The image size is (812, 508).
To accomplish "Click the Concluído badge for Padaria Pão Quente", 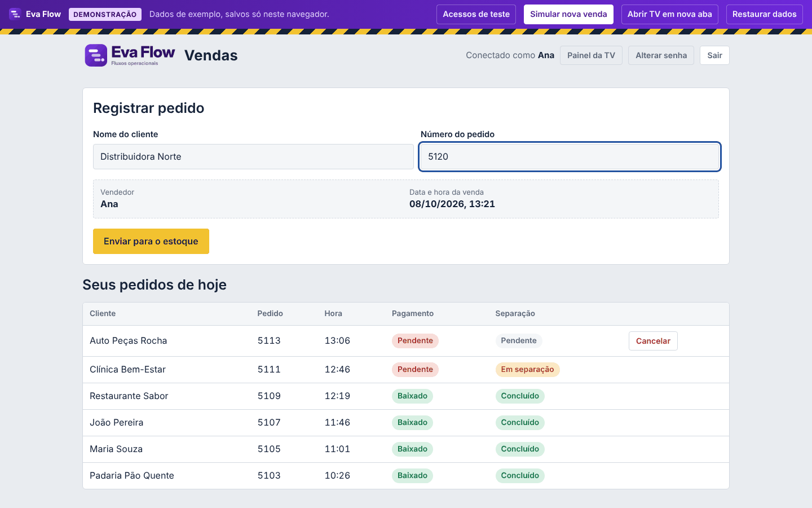I will pos(520,476).
